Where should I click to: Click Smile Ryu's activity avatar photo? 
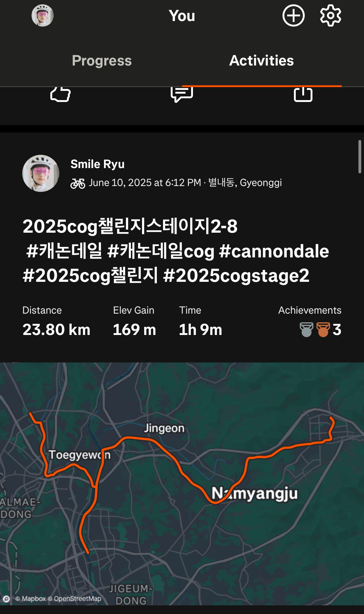coord(41,173)
